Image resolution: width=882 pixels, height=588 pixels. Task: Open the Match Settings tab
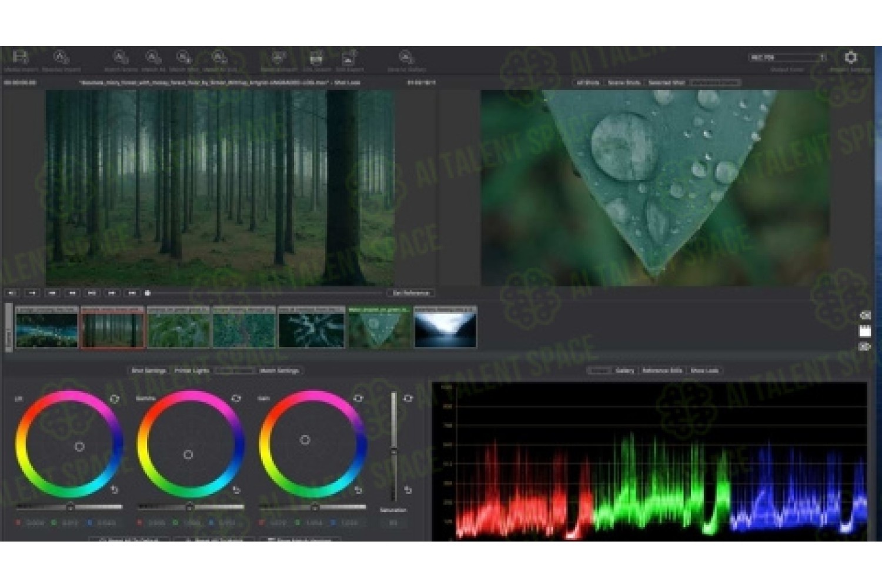point(279,370)
